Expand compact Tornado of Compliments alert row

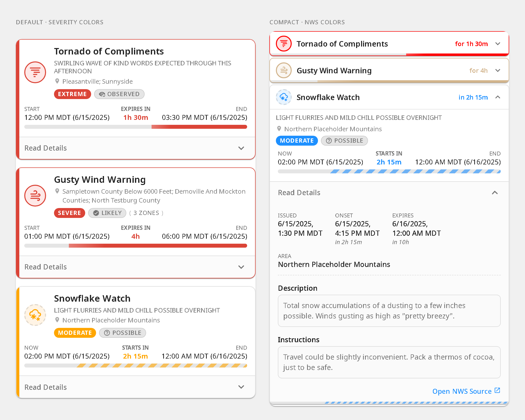point(498,44)
